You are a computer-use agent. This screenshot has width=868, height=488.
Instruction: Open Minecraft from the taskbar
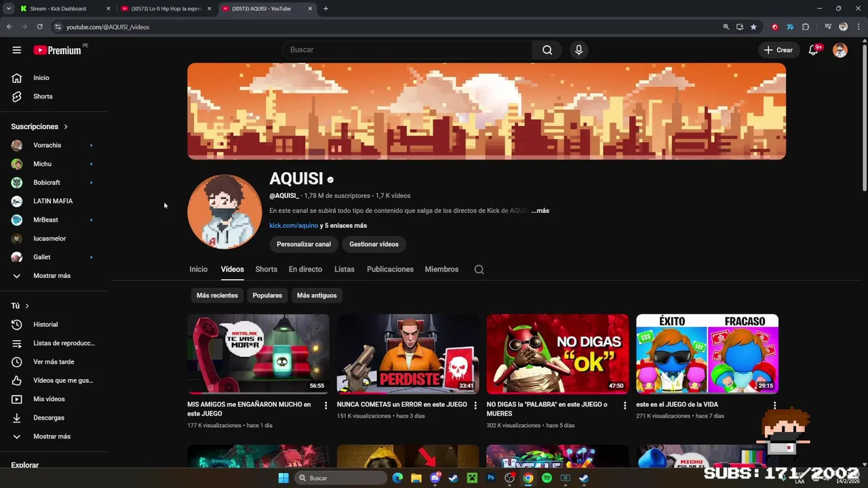(x=472, y=478)
